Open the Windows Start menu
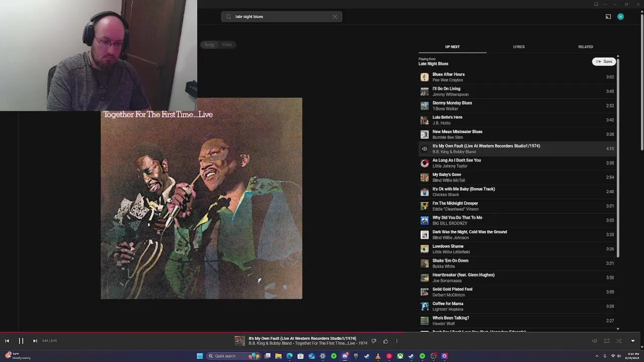 point(200,356)
